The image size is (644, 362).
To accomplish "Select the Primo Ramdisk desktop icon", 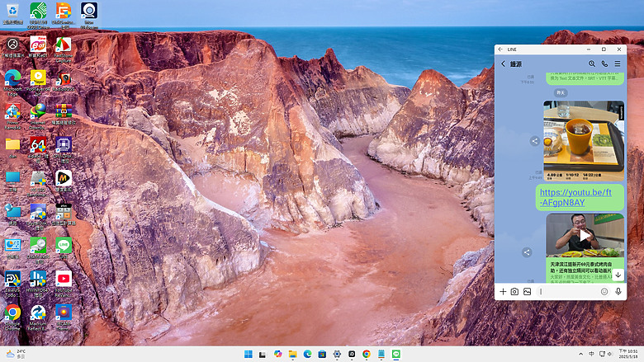I will 12,116.
